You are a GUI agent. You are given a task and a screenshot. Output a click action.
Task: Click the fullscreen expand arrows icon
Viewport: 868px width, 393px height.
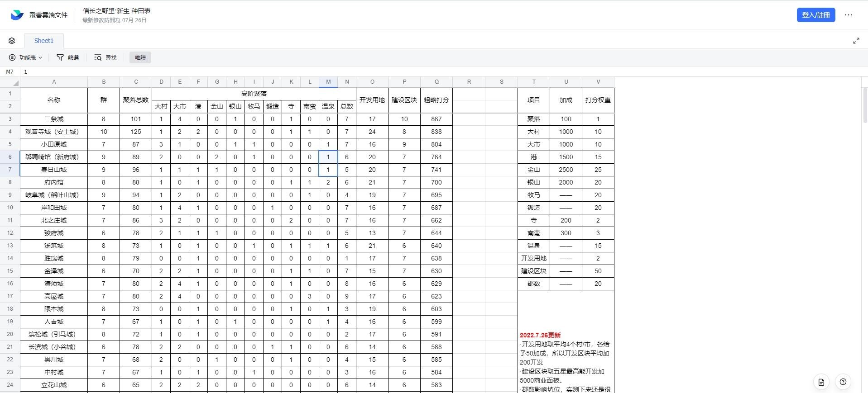[856, 41]
